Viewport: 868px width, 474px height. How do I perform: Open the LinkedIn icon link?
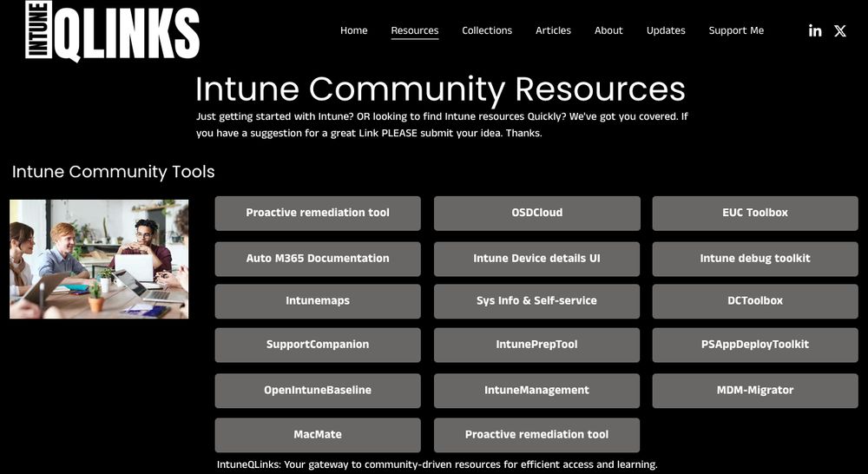tap(815, 30)
